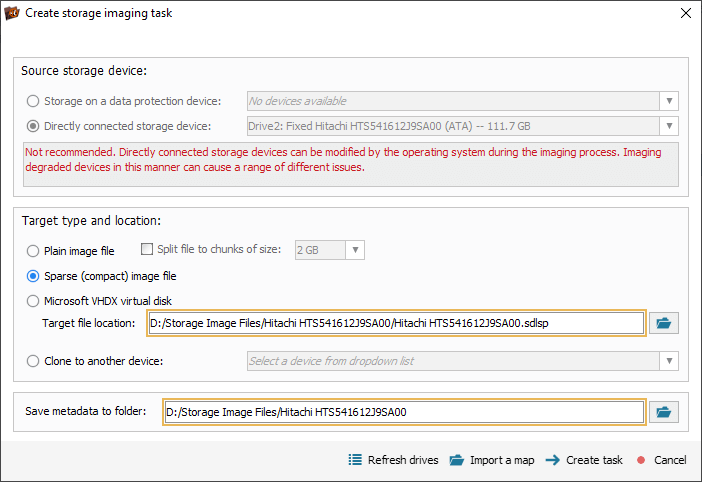702x482 pixels.
Task: Click the Save metadata to folder field
Action: pyautogui.click(x=404, y=412)
